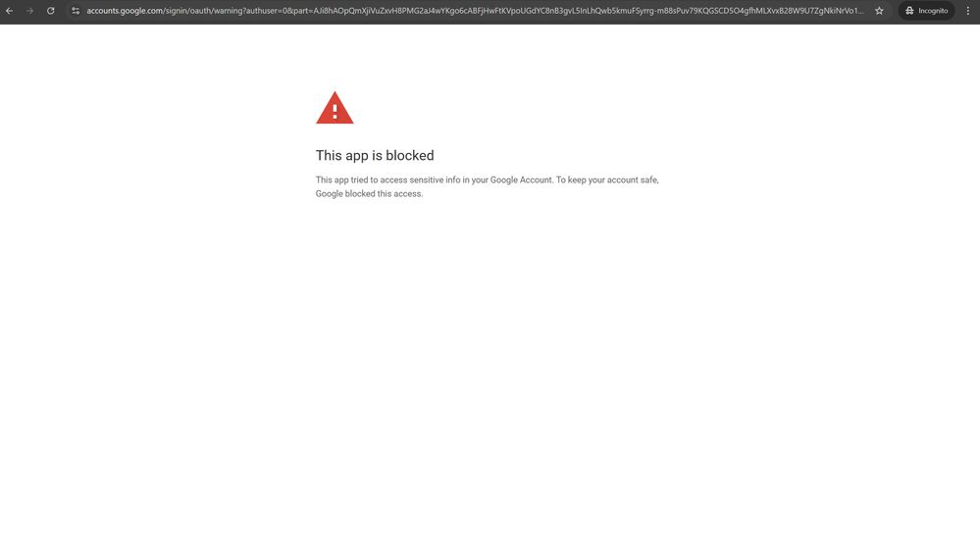View site information icon in address bar
The width and height of the screenshot is (980, 557).
click(76, 11)
